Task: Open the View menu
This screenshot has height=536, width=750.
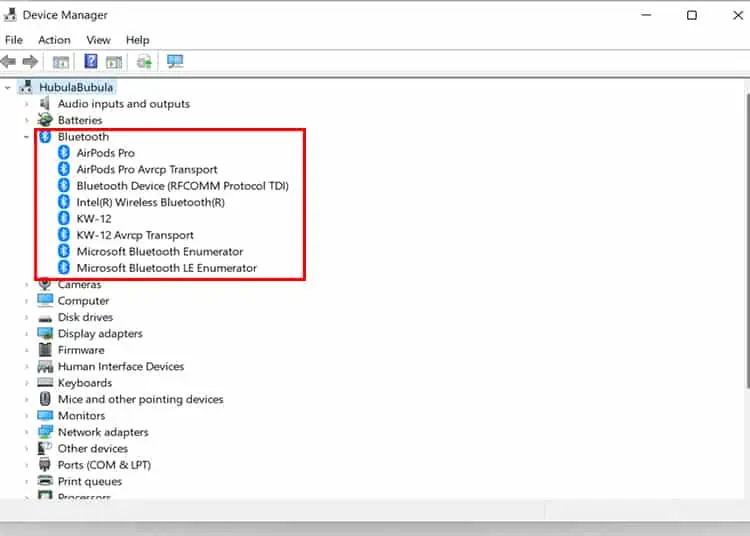Action: coord(98,40)
